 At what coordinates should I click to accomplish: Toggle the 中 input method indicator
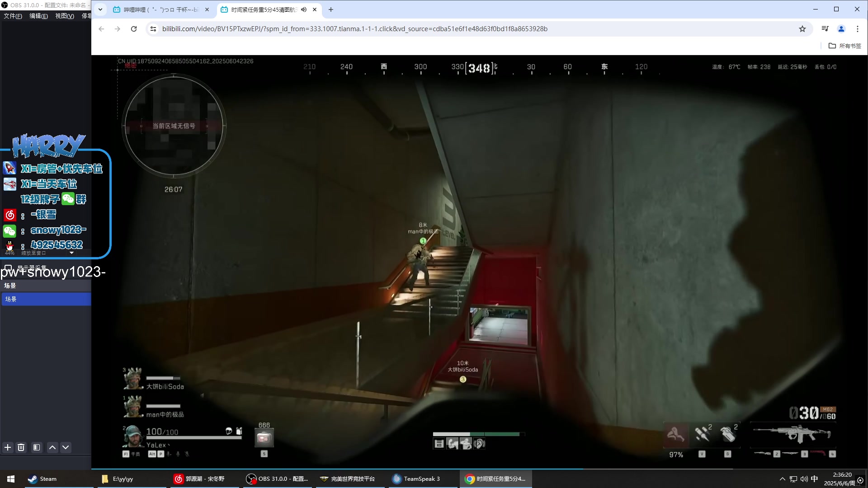click(814, 479)
